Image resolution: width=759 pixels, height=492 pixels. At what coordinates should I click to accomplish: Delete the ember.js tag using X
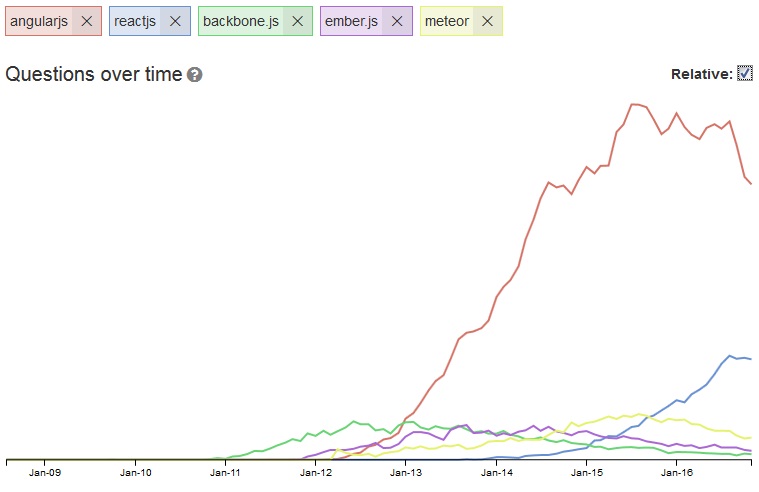tap(397, 21)
